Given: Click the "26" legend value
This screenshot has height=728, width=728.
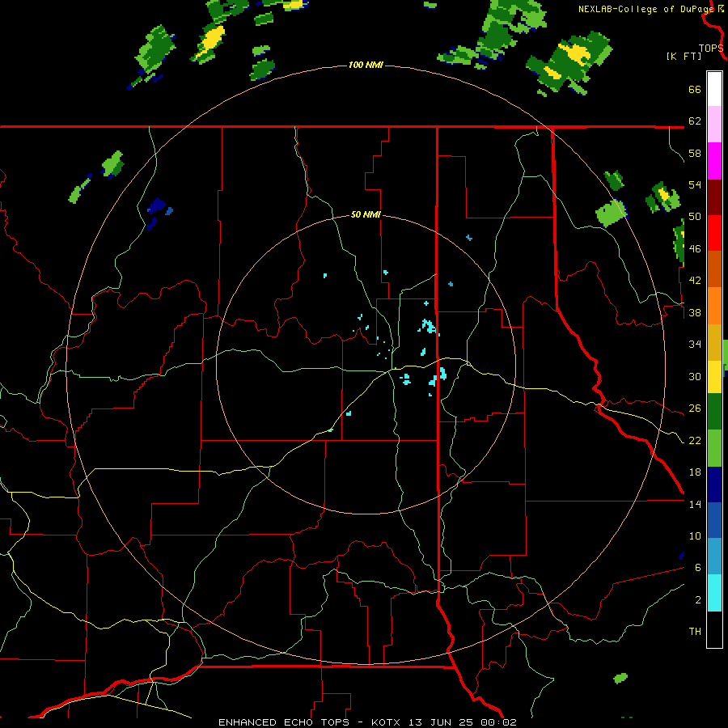Looking at the screenshot, I should click(695, 408).
